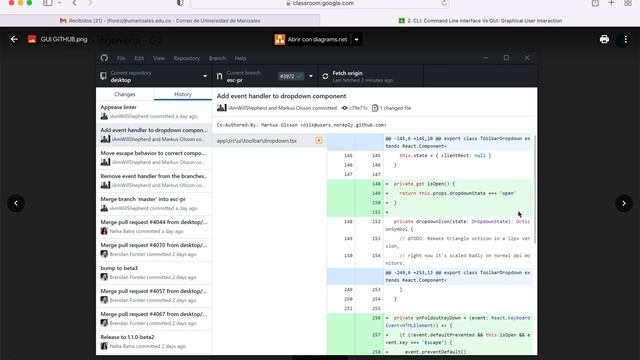Open the Repository menu in GitHub Desktop
The image size is (640, 360).
coord(187,58)
